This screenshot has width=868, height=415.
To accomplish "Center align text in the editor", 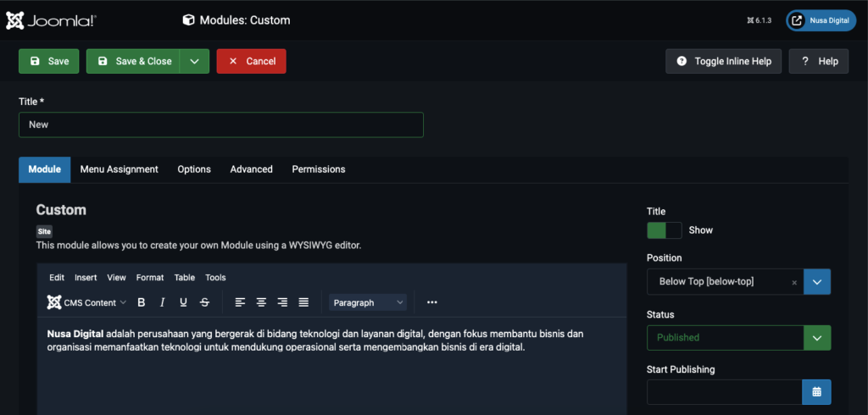I will 261,302.
